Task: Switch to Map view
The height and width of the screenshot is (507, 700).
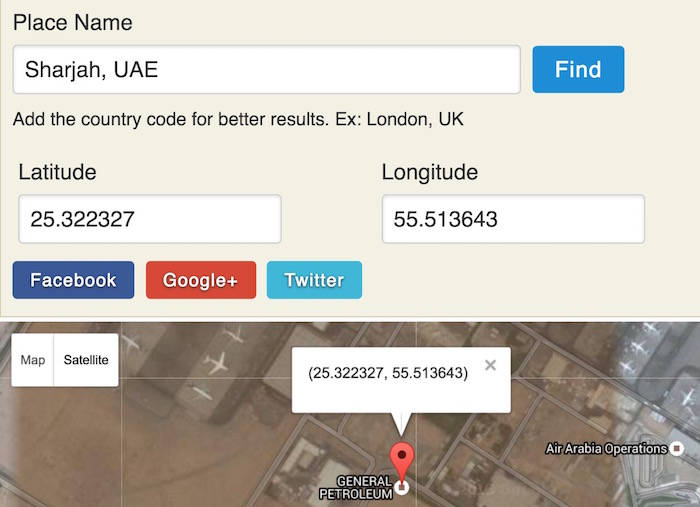Action: click(33, 360)
